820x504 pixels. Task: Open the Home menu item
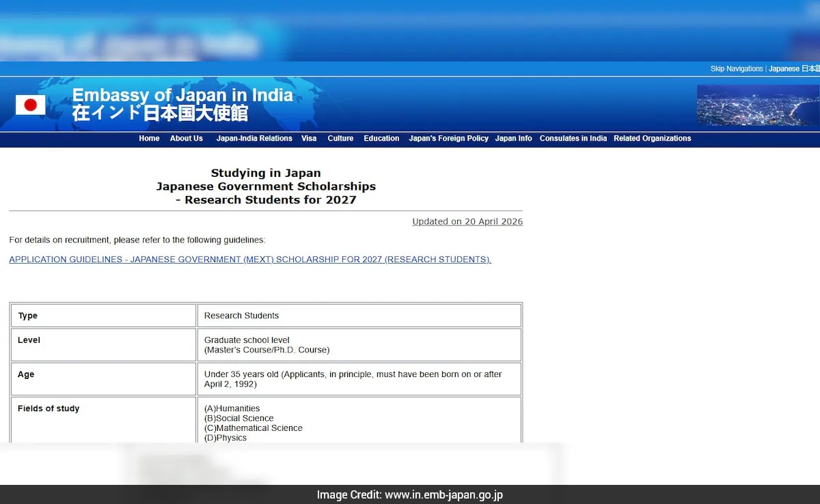point(149,139)
